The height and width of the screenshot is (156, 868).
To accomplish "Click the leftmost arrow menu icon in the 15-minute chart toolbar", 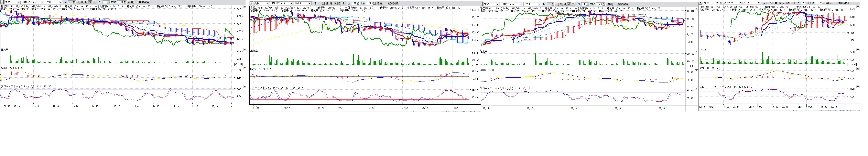I will pyautogui.click(x=251, y=3).
